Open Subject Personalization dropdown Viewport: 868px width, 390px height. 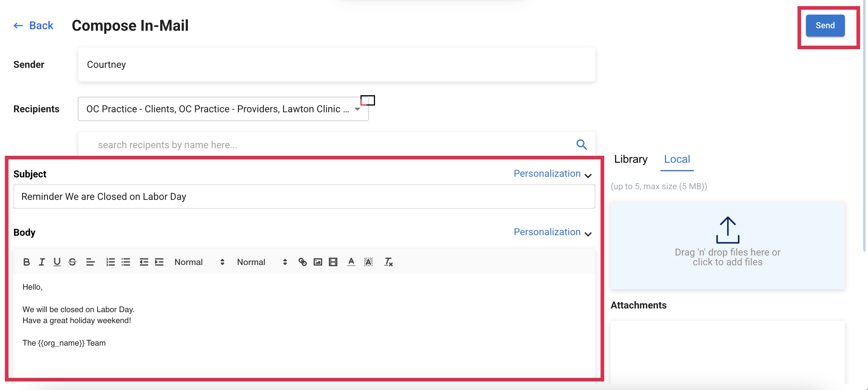pyautogui.click(x=552, y=174)
